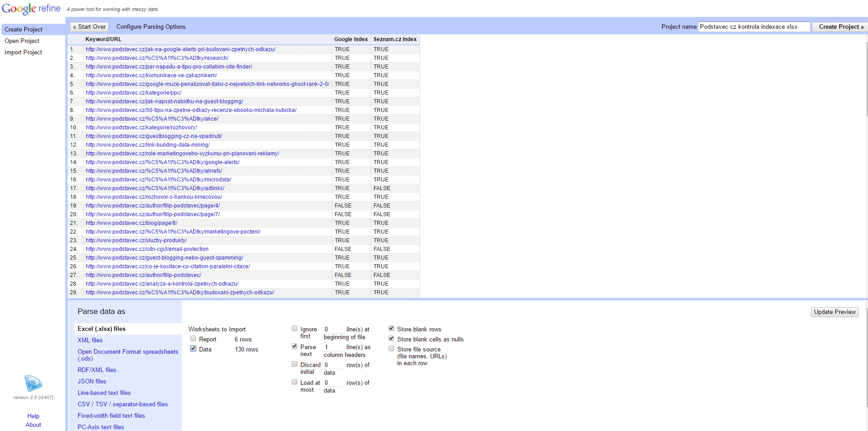
Task: Enable Discard initial rows checkbox
Action: pos(295,364)
